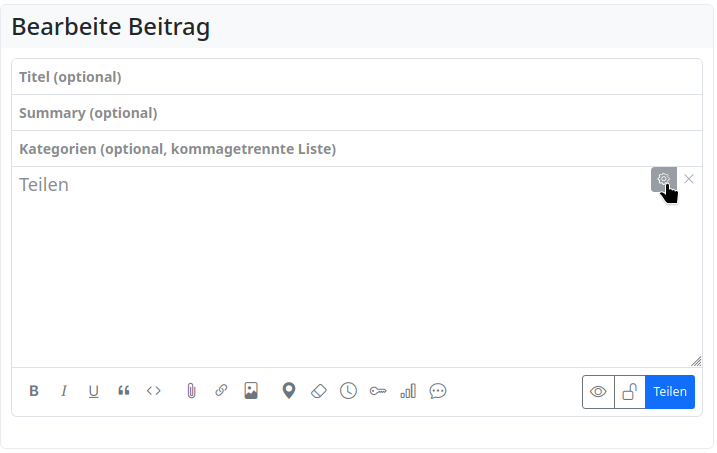The image size is (717, 453).
Task: Insert a quote block
Action: 124,391
